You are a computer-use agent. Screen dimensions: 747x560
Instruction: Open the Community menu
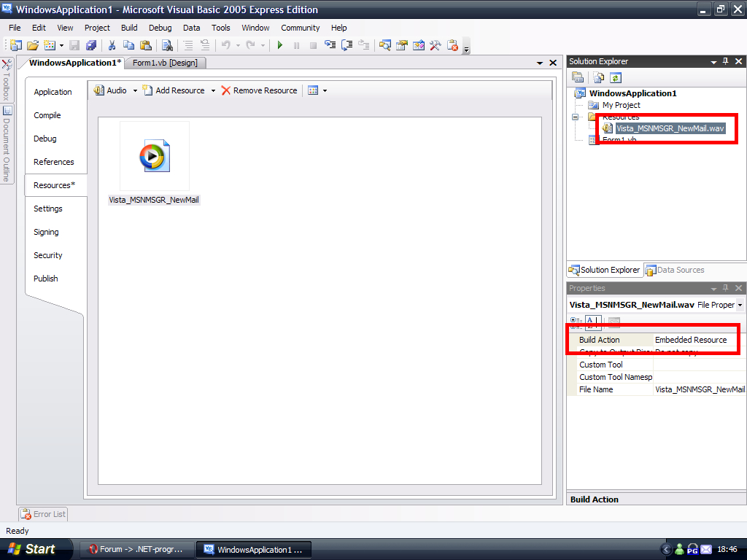pos(300,28)
